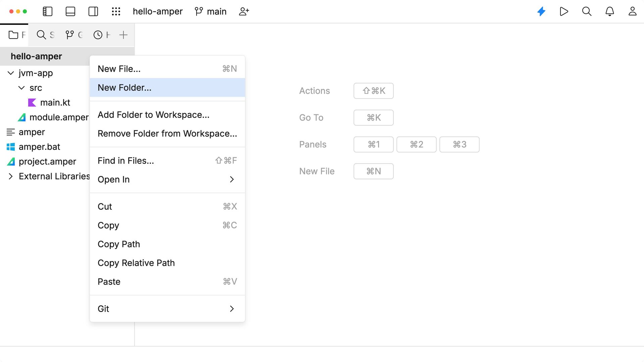The width and height of the screenshot is (644, 362).
Task: Select Add Folder to Workspace...
Action: coord(167,115)
